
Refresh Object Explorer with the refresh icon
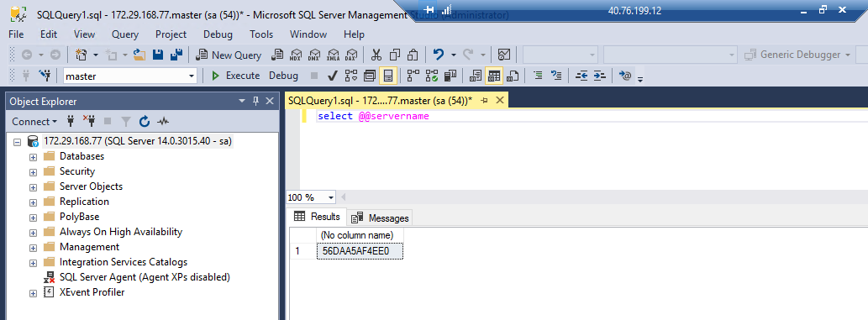point(145,121)
